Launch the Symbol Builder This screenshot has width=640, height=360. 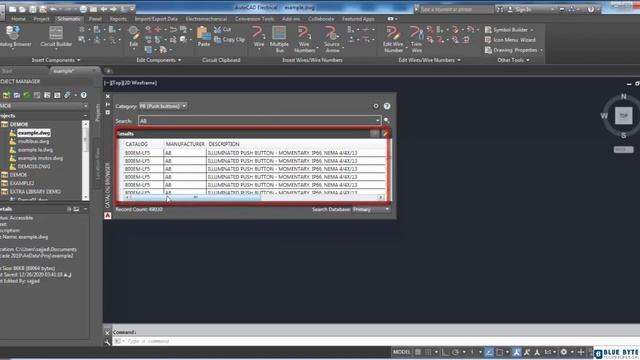point(509,30)
